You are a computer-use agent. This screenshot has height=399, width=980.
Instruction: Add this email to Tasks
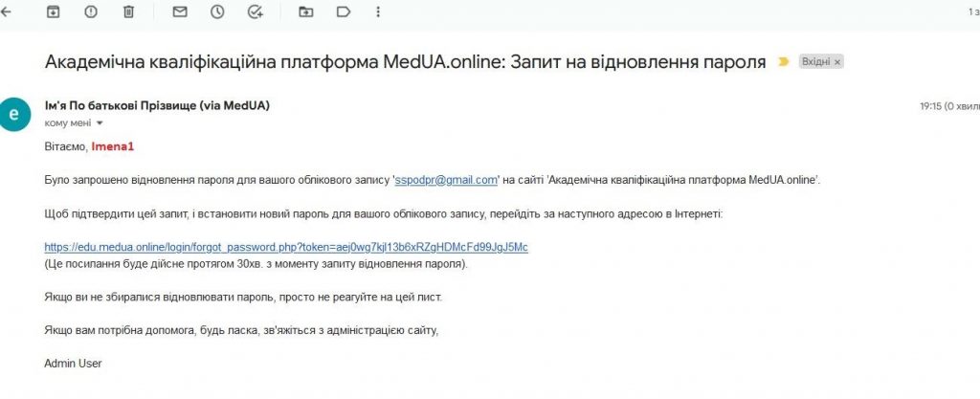point(255,11)
